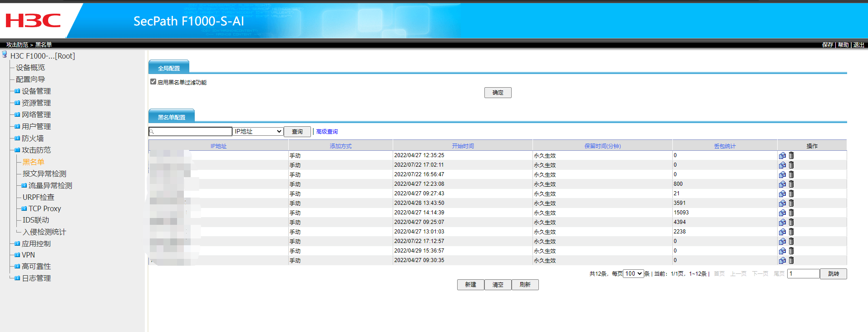Click edit icon for row starting 2022/04/27 12:35:25
The height and width of the screenshot is (332, 868).
tap(782, 156)
